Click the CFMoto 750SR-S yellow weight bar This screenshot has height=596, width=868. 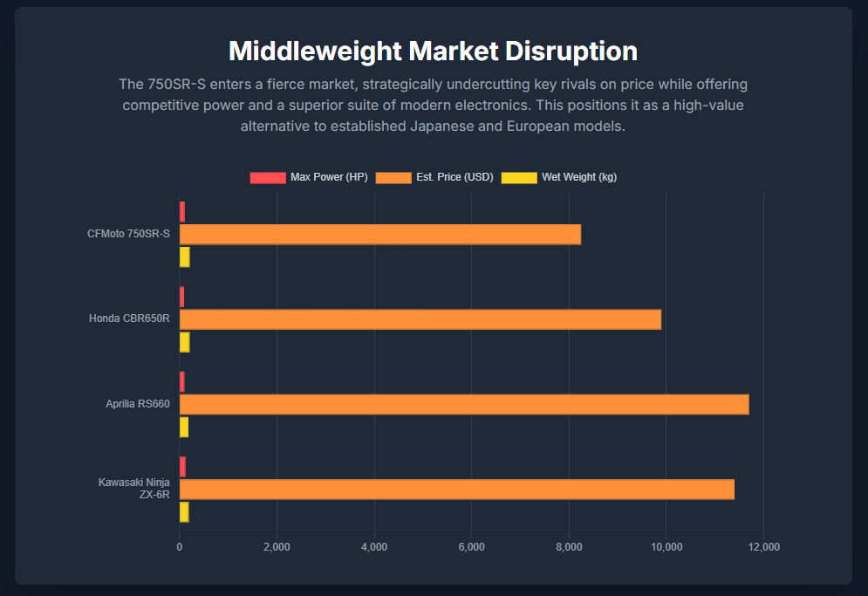(x=184, y=257)
